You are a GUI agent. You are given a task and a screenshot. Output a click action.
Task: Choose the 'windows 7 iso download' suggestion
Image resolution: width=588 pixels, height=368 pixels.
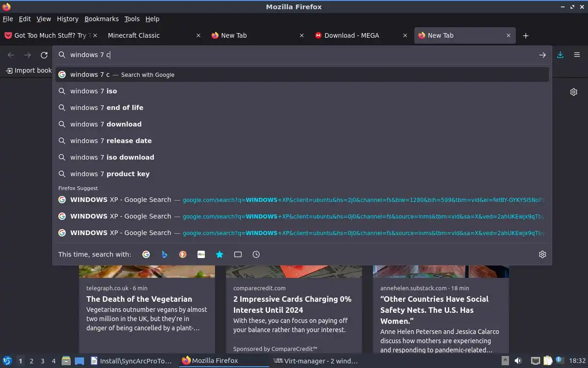point(302,157)
